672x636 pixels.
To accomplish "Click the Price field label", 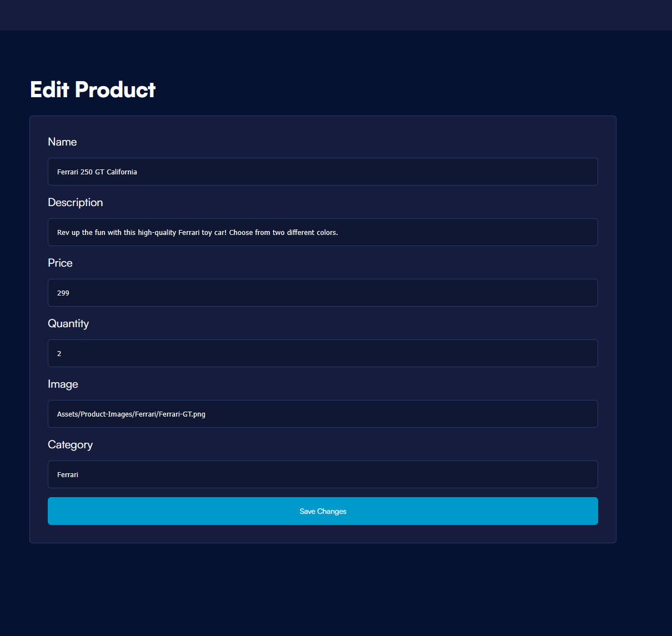I will pos(60,263).
